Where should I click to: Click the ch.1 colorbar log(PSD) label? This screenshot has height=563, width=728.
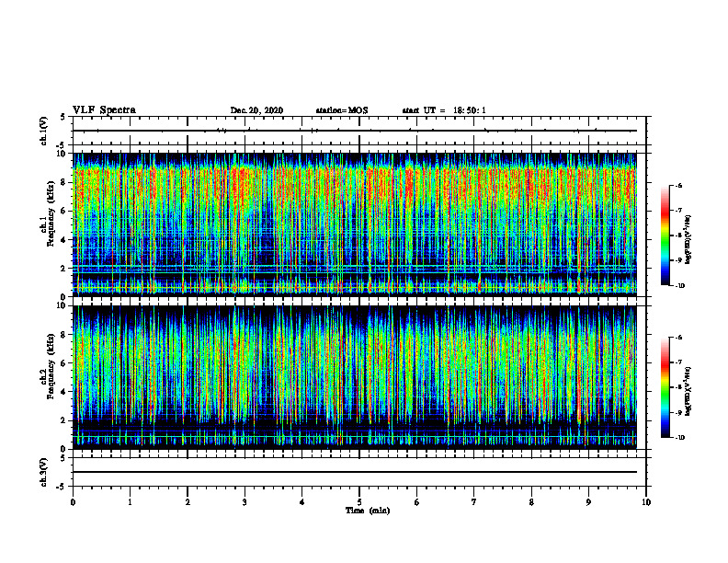pyautogui.click(x=688, y=239)
